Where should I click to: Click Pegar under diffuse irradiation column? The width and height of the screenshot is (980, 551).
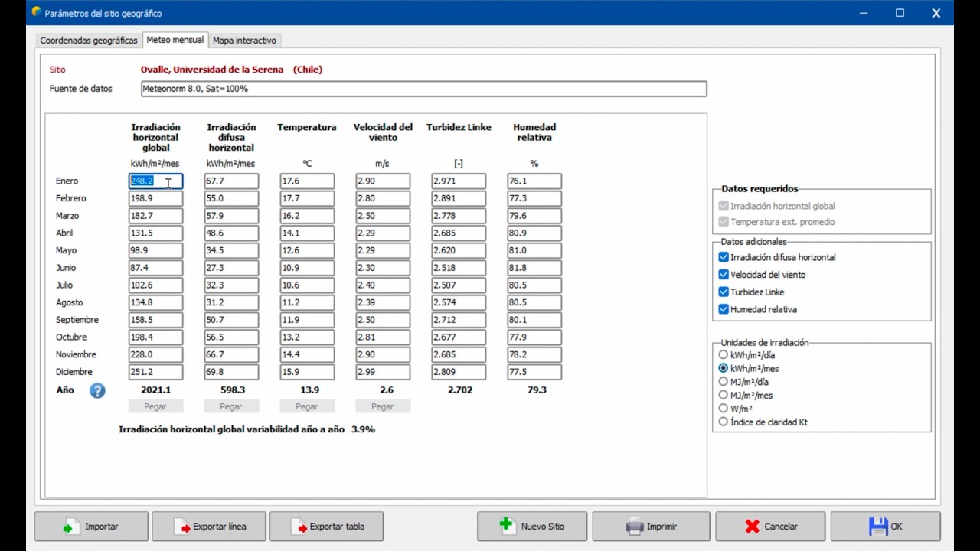click(231, 406)
